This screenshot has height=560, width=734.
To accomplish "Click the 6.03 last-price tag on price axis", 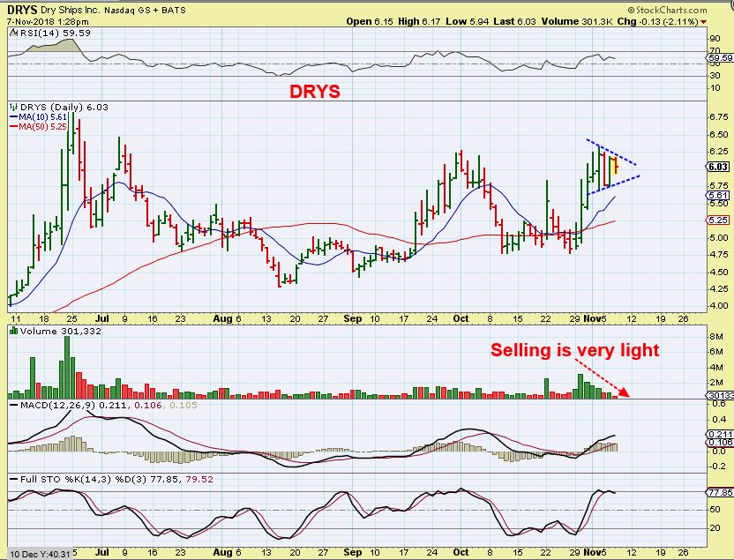I will (717, 167).
